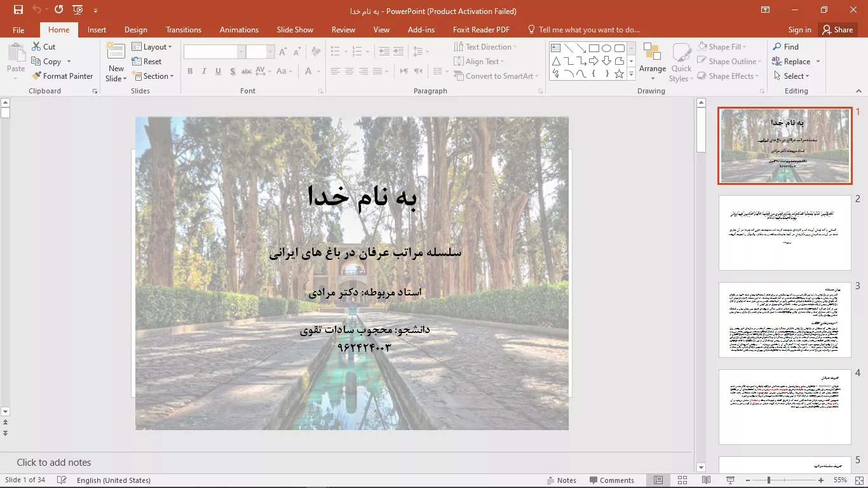This screenshot has height=488, width=868.
Task: Switch to the Transitions tab
Action: pyautogui.click(x=184, y=30)
